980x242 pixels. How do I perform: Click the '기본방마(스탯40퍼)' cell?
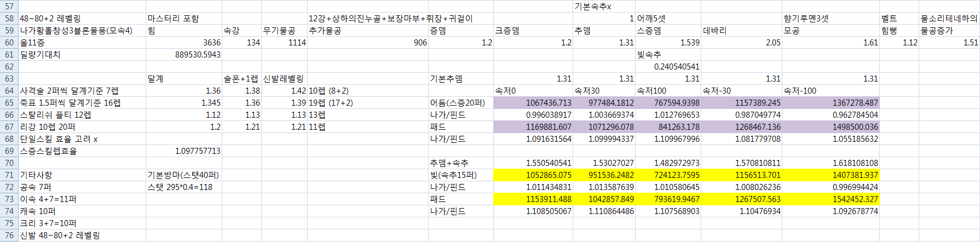[x=183, y=175]
